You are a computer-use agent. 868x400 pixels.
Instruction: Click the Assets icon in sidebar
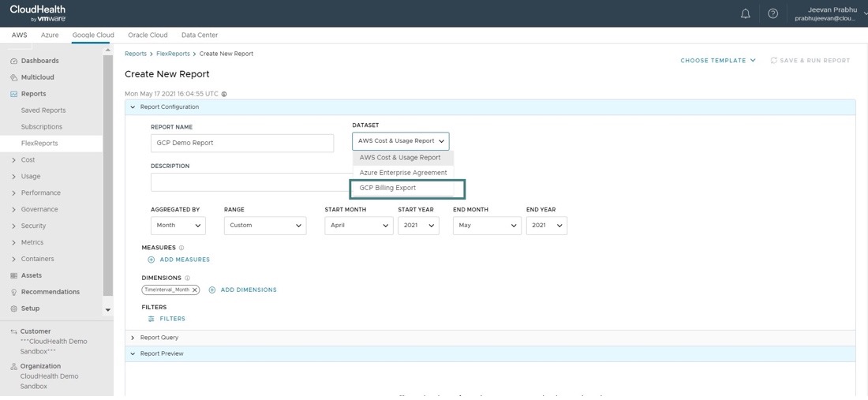click(x=14, y=275)
